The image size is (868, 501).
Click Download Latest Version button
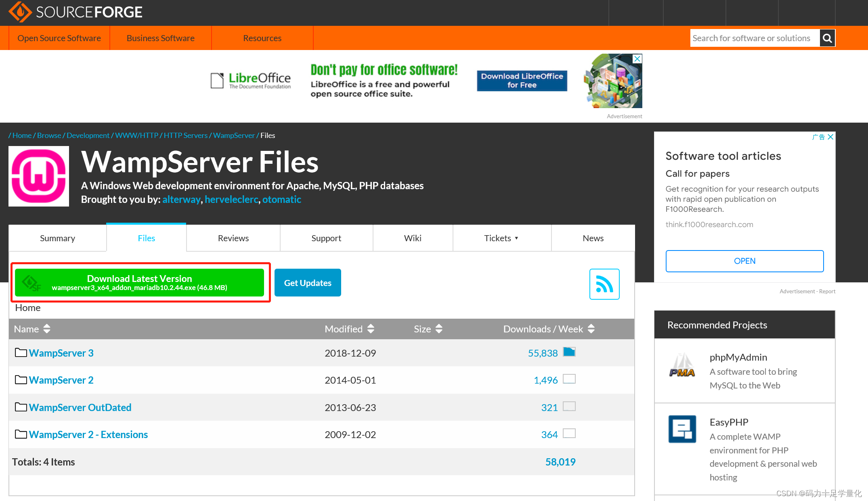click(x=140, y=282)
